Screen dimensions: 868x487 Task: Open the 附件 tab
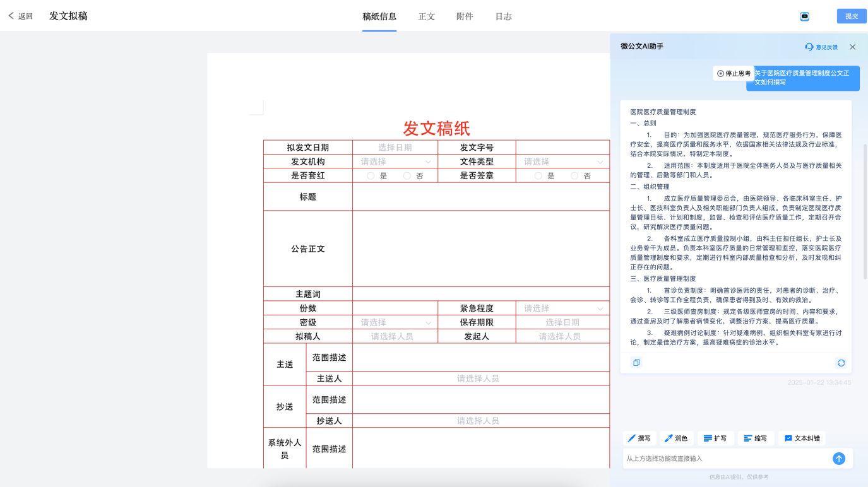pos(465,16)
